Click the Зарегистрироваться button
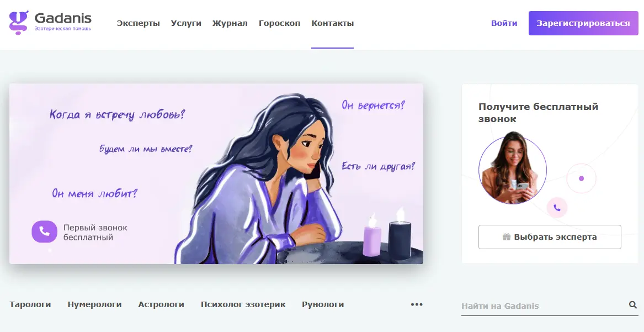Screen dimensions: 644x332 coord(583,23)
